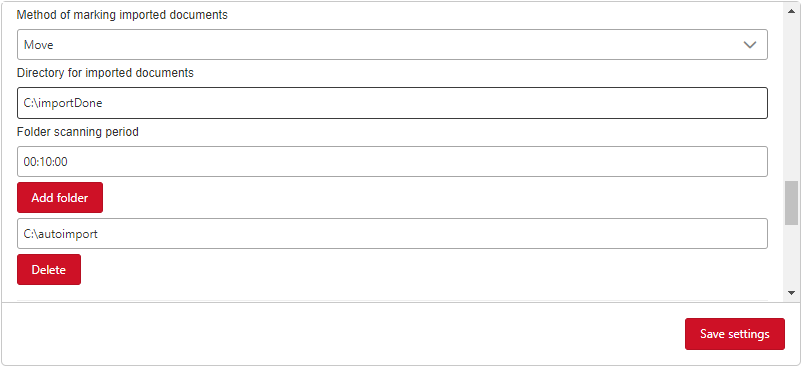The image size is (802, 367).
Task: Click the Folder scanning period input
Action: tap(392, 162)
